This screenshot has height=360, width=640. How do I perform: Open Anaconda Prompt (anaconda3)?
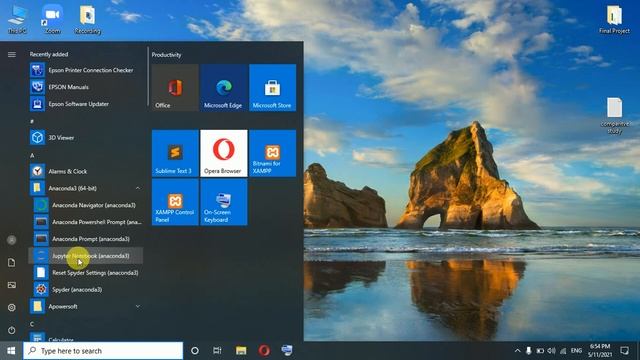pos(86,239)
